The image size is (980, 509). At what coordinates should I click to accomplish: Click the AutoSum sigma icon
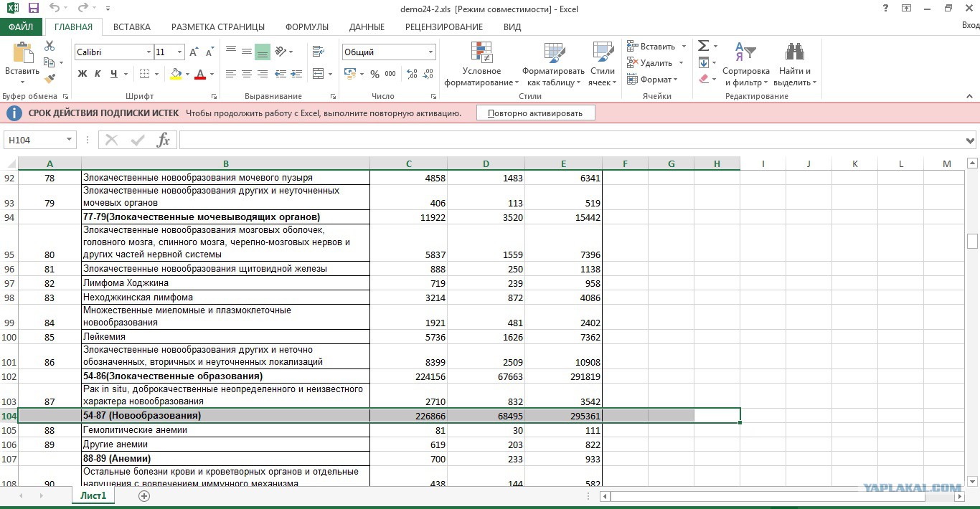point(704,46)
